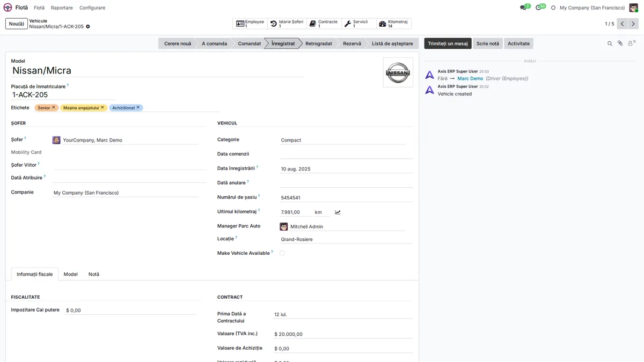The width and height of the screenshot is (644, 362).
Task: Open the Marc Demo link in chatter
Action: 470,78
